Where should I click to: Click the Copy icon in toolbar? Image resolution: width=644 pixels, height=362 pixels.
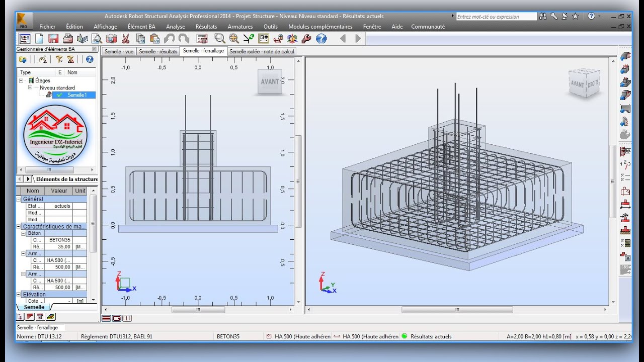[140, 39]
